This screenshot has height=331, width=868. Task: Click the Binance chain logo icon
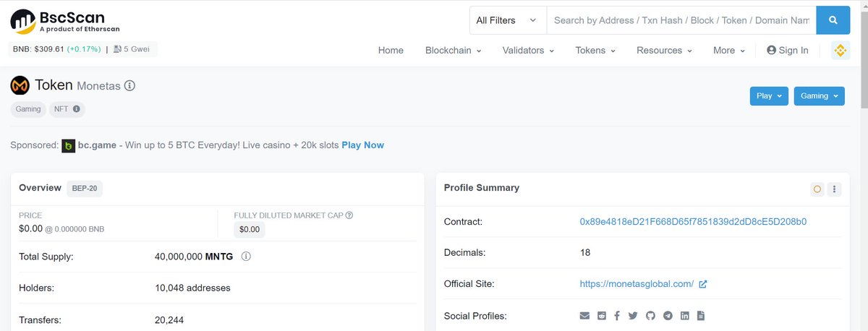point(841,51)
